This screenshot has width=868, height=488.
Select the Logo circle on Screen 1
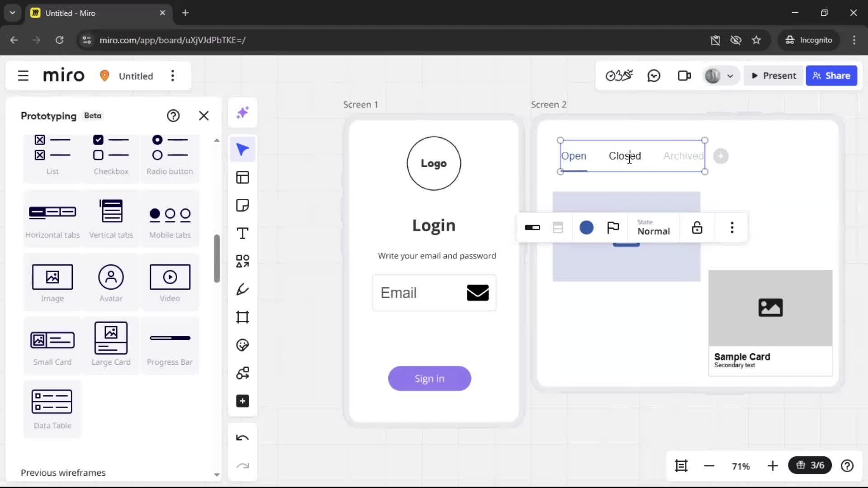(x=434, y=164)
